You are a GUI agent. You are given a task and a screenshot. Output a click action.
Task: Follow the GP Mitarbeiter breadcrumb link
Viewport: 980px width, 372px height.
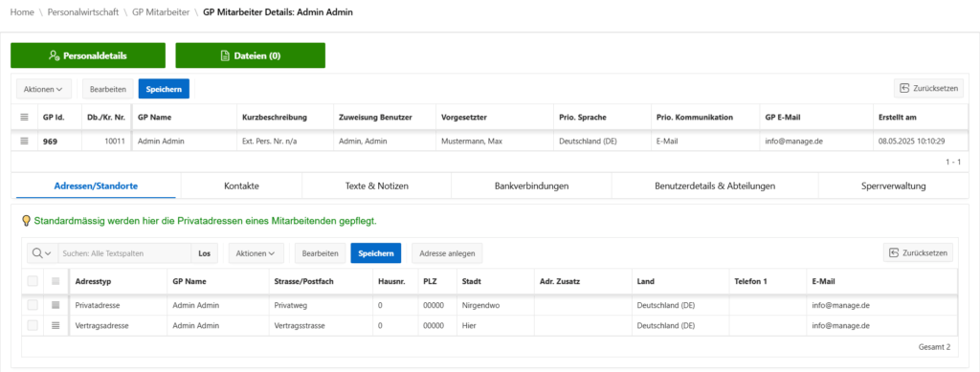[x=161, y=11]
